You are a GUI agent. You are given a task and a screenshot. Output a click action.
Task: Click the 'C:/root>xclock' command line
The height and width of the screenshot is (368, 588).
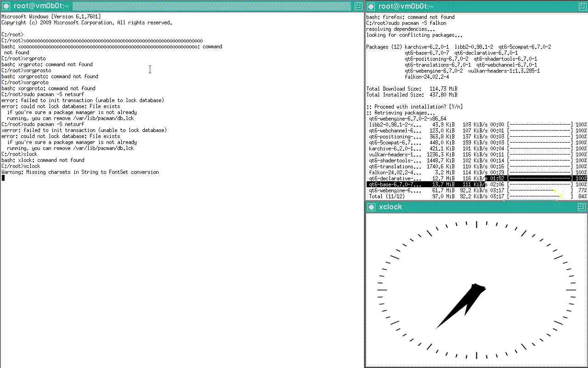point(21,166)
